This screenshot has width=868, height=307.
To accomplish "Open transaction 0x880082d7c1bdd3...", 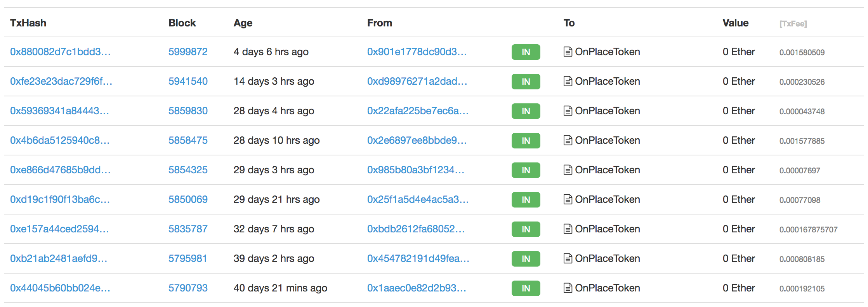I will (x=61, y=52).
